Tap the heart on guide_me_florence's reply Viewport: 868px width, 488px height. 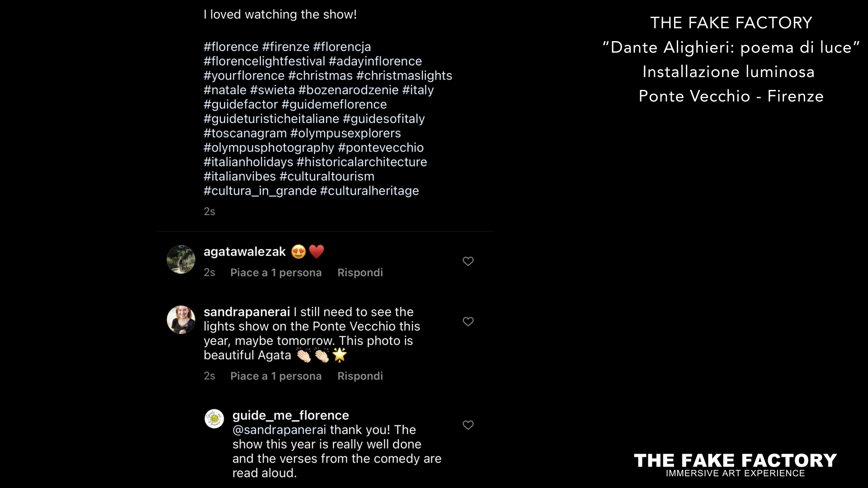tap(468, 425)
